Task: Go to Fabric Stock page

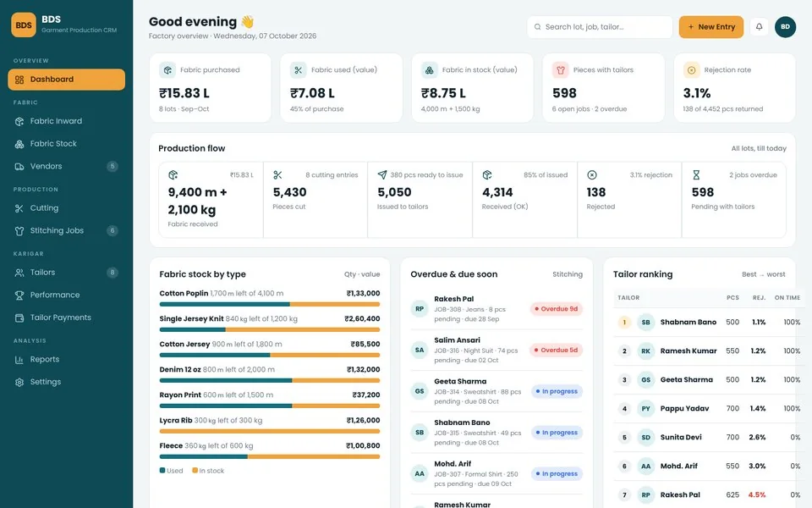Action: pyautogui.click(x=66, y=144)
